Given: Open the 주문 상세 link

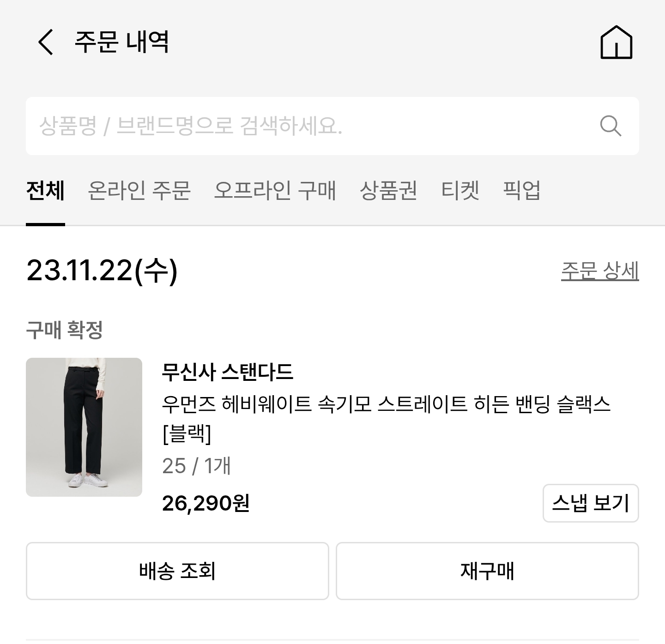Looking at the screenshot, I should coord(599,271).
